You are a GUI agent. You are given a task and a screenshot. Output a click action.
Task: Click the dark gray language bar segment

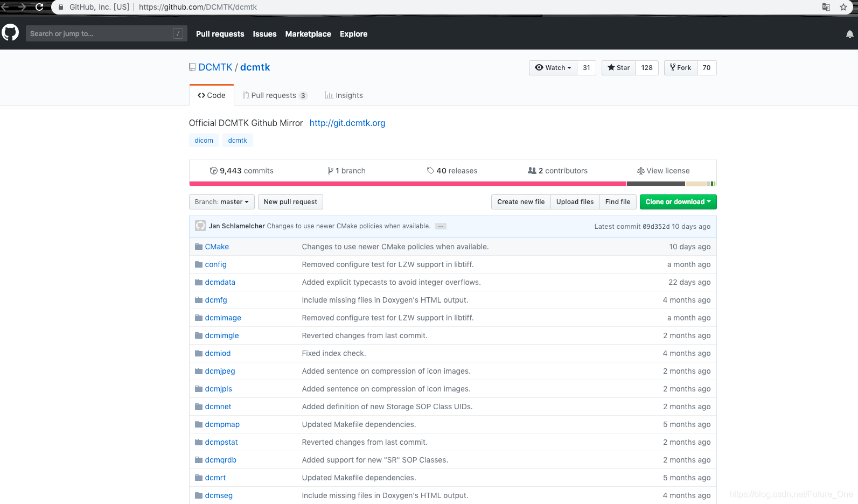655,184
